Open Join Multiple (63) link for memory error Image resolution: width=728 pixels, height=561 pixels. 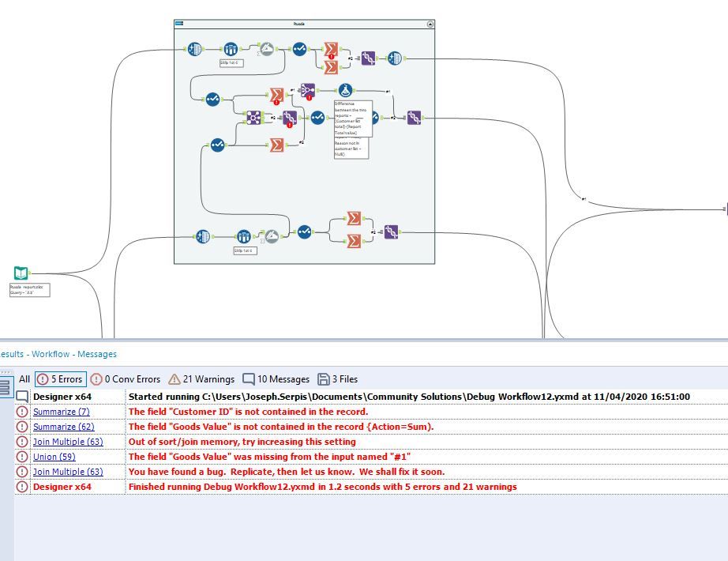(x=68, y=442)
